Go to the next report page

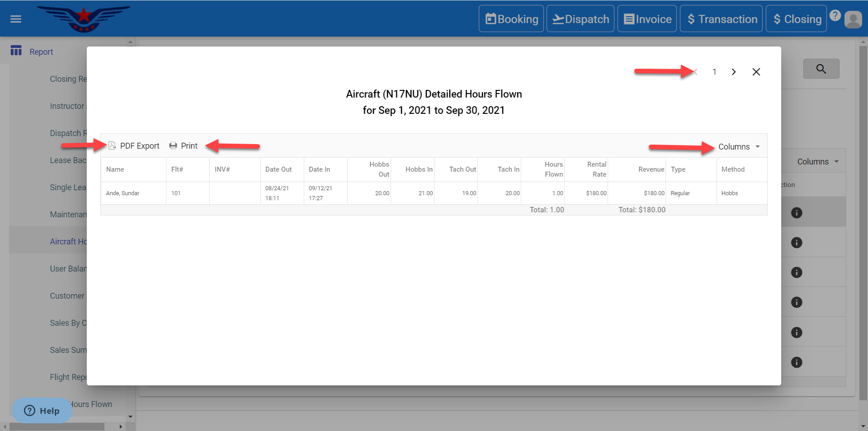pyautogui.click(x=733, y=72)
